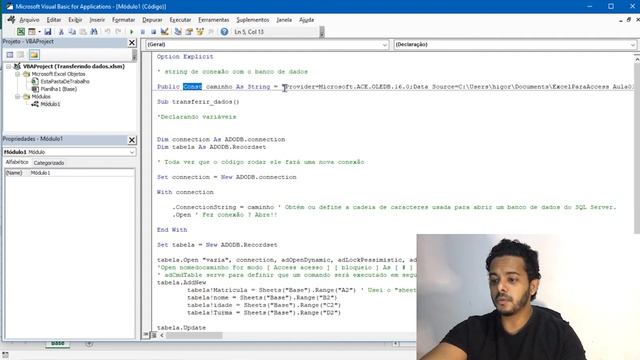Open Properties Window toolbar icon
This screenshot has width=640, height=360.
click(x=189, y=32)
